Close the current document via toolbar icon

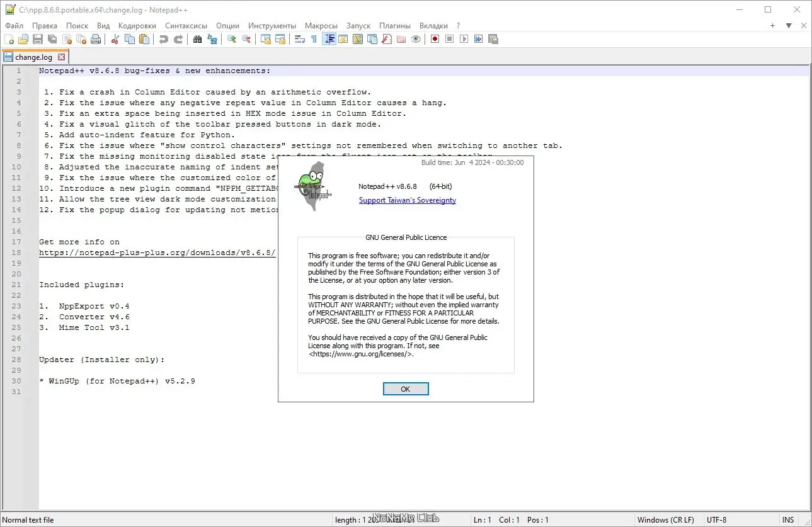pos(67,39)
